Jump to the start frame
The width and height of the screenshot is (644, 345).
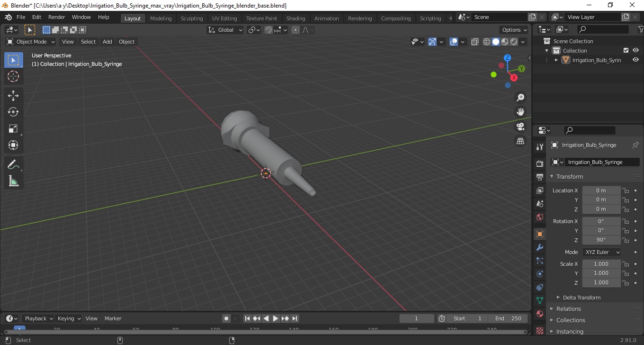tap(247, 318)
